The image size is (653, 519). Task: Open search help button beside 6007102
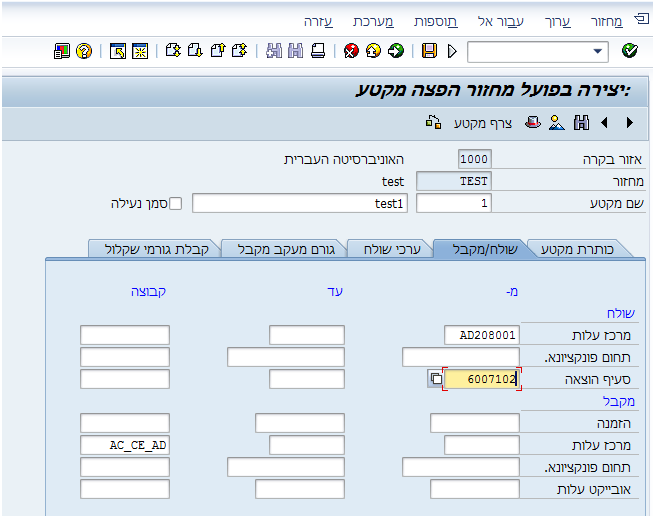pos(436,379)
